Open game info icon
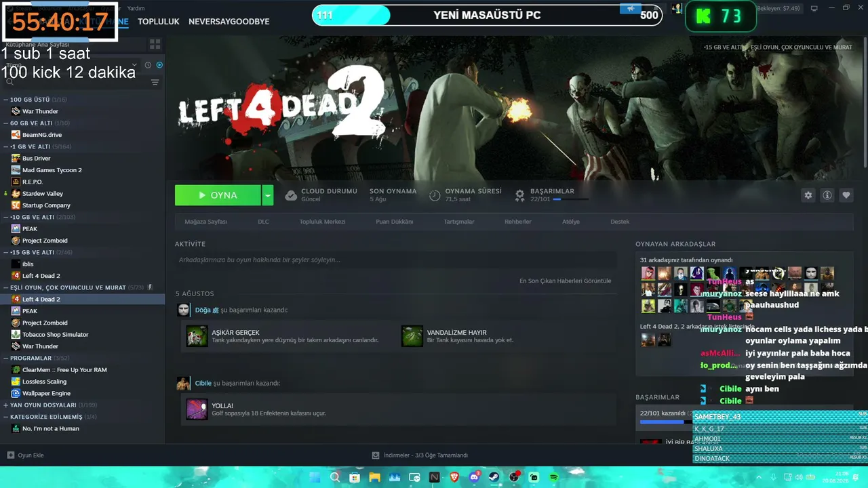The width and height of the screenshot is (868, 488). click(827, 195)
